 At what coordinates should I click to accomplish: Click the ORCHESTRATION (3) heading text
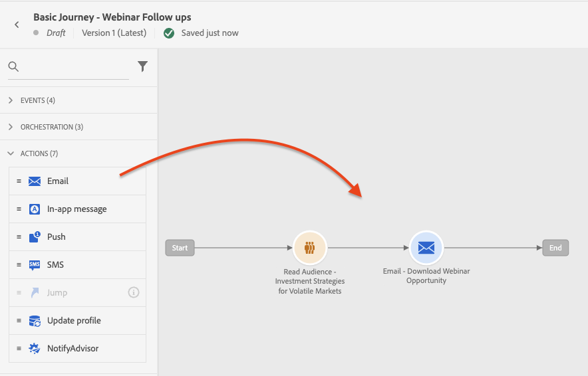click(x=52, y=127)
